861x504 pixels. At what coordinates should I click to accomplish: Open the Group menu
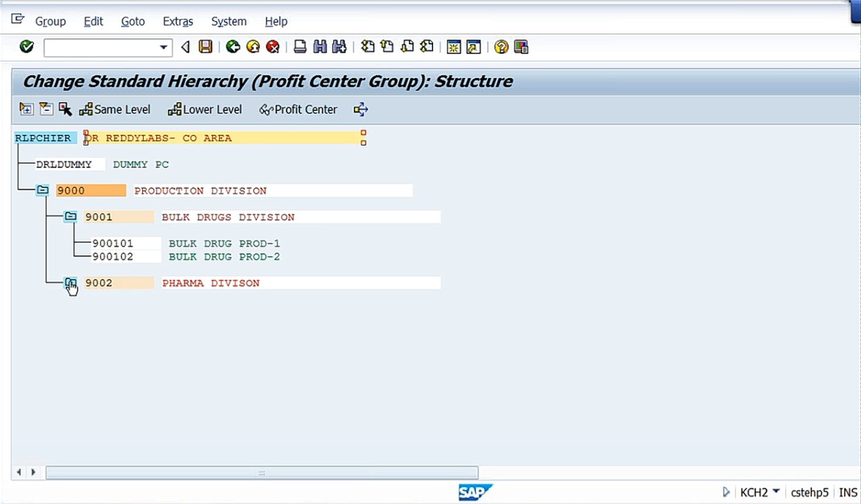[x=50, y=21]
